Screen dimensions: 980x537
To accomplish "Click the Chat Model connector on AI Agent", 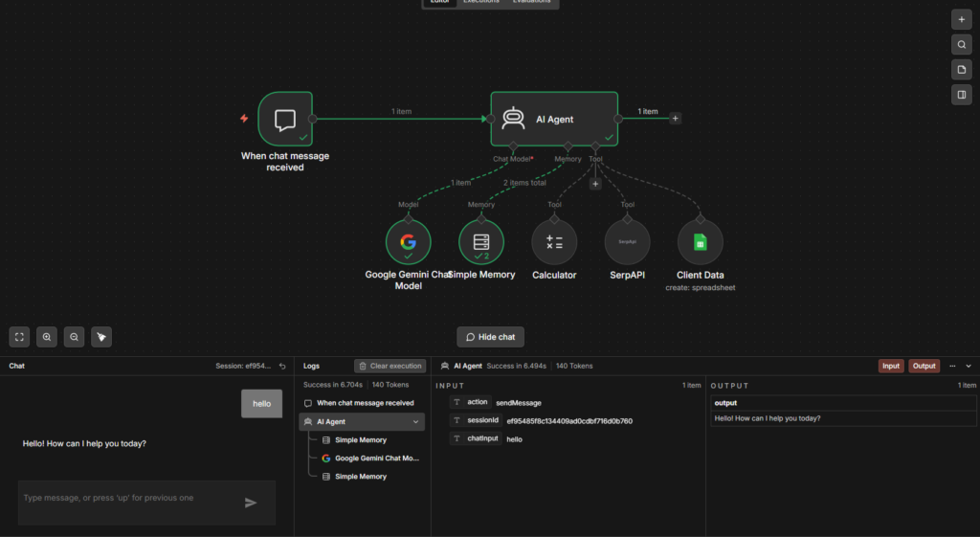I will click(513, 145).
